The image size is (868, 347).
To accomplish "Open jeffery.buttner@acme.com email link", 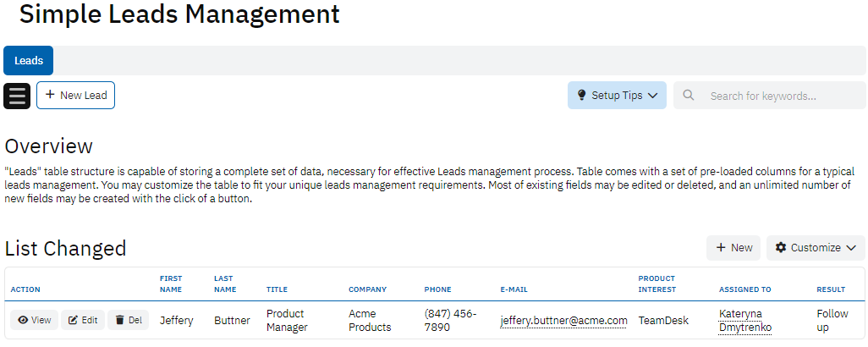I will click(x=563, y=321).
